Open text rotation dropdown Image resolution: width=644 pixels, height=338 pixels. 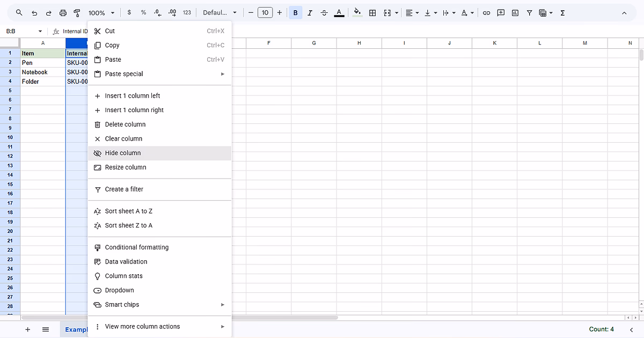pyautogui.click(x=467, y=13)
